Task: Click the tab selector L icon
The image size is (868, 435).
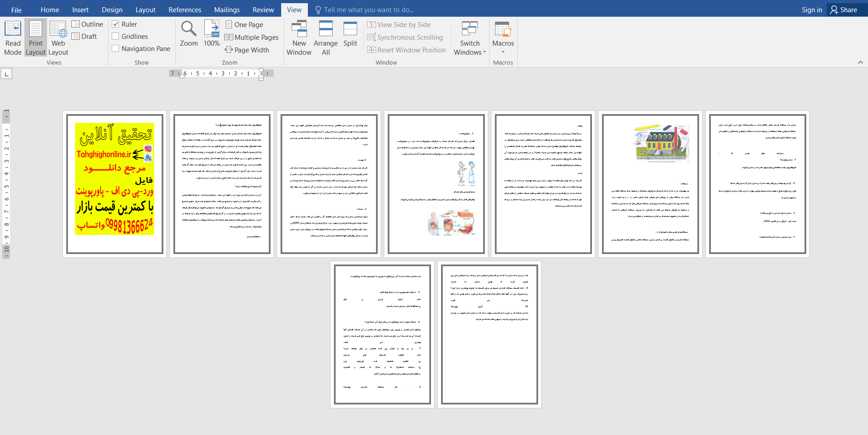Action: pos(6,74)
